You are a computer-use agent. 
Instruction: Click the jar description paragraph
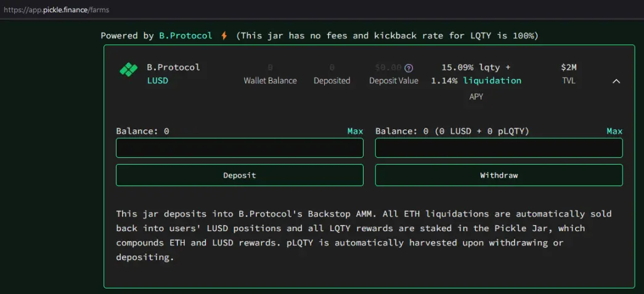coord(364,235)
